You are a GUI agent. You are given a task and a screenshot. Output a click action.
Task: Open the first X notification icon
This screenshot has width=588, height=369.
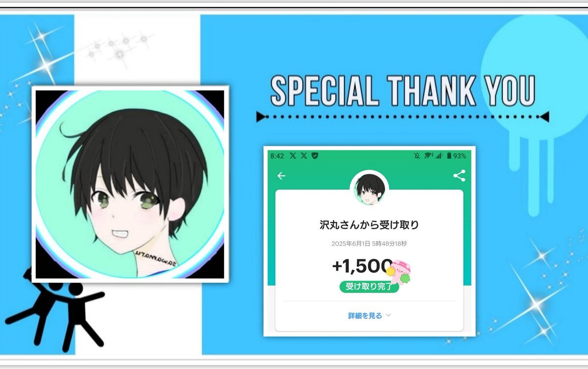pos(293,156)
